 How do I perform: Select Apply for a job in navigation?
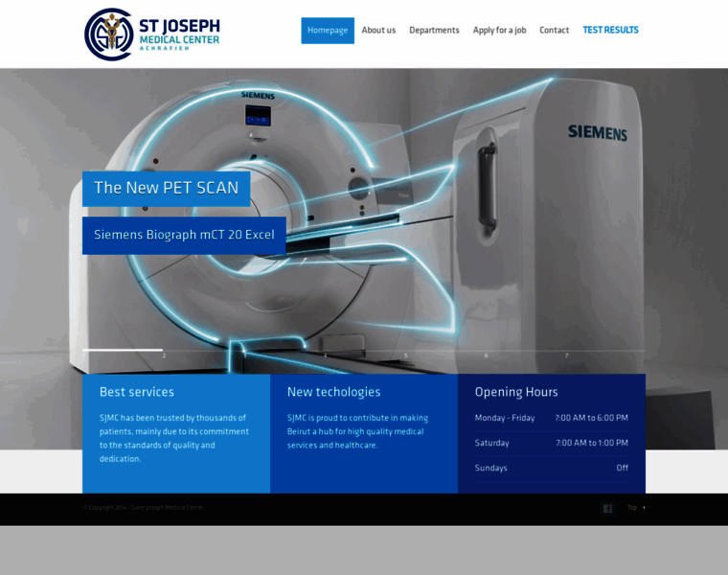click(x=499, y=31)
